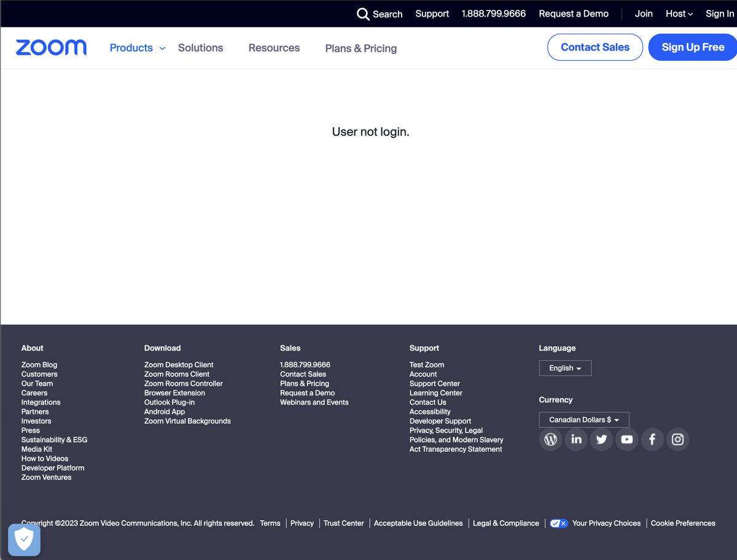Image resolution: width=737 pixels, height=560 pixels.
Task: Open Developer Platform footer link
Action: point(53,468)
